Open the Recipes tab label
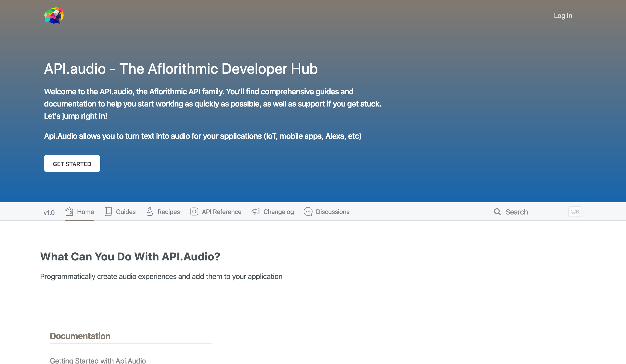 tap(169, 212)
